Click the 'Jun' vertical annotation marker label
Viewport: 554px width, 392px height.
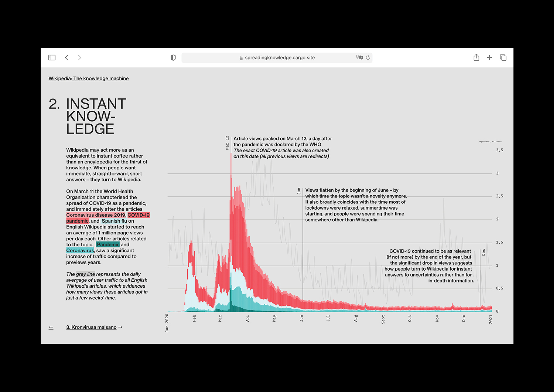[x=299, y=191]
